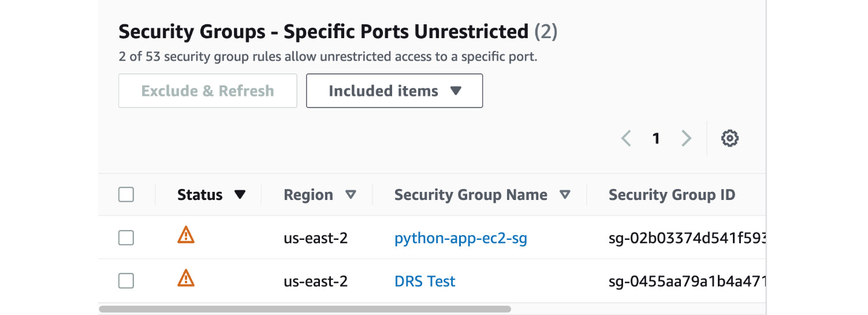Click the Security Group ID column header
This screenshot has height=315, width=868.
[x=672, y=195]
